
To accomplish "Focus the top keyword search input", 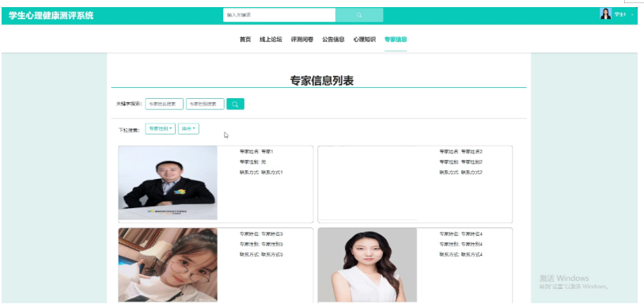I will tap(279, 15).
